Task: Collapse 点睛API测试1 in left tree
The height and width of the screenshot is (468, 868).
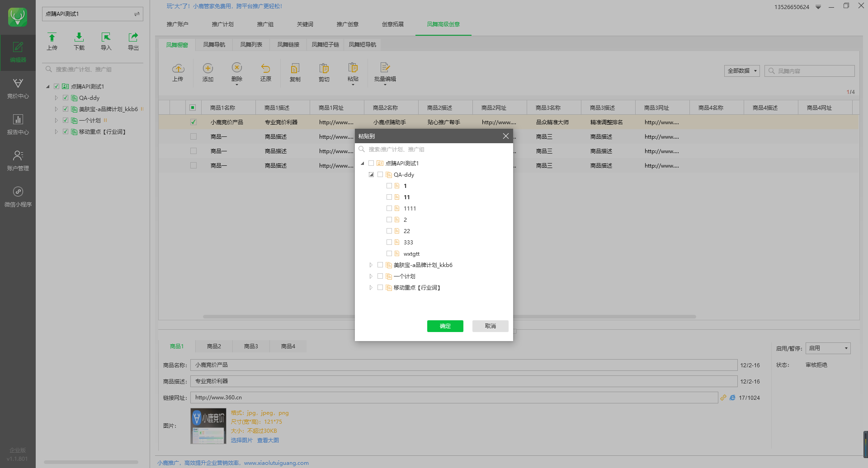Action: pos(48,86)
